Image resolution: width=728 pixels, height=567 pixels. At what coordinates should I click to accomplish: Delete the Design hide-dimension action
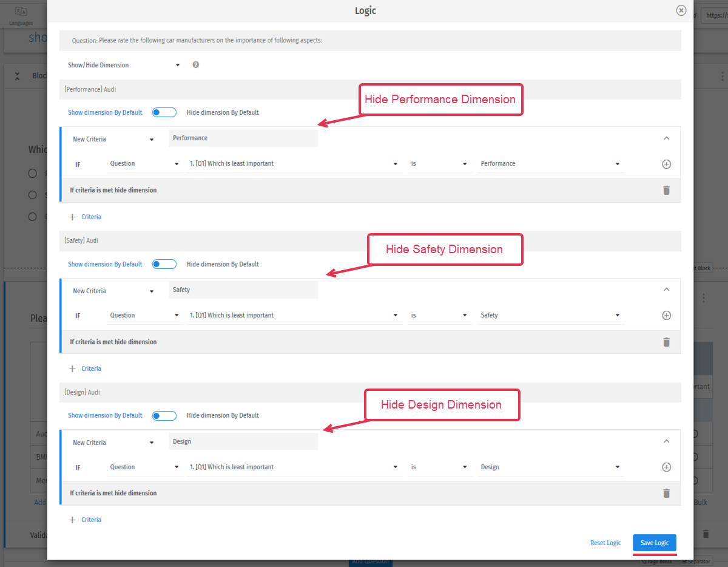point(666,492)
